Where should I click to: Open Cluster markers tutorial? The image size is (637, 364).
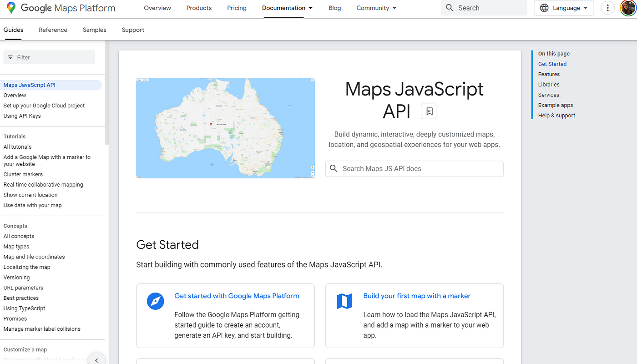click(x=23, y=174)
